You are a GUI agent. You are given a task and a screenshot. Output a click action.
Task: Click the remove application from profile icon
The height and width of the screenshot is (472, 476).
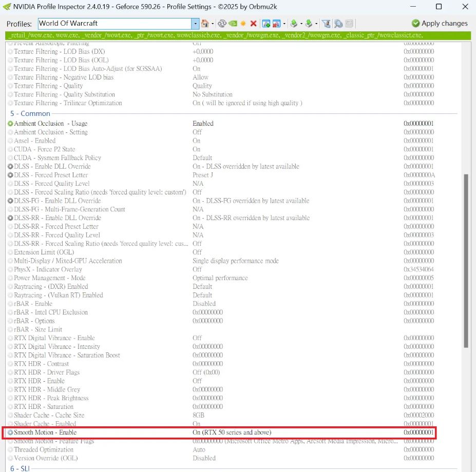click(276, 24)
